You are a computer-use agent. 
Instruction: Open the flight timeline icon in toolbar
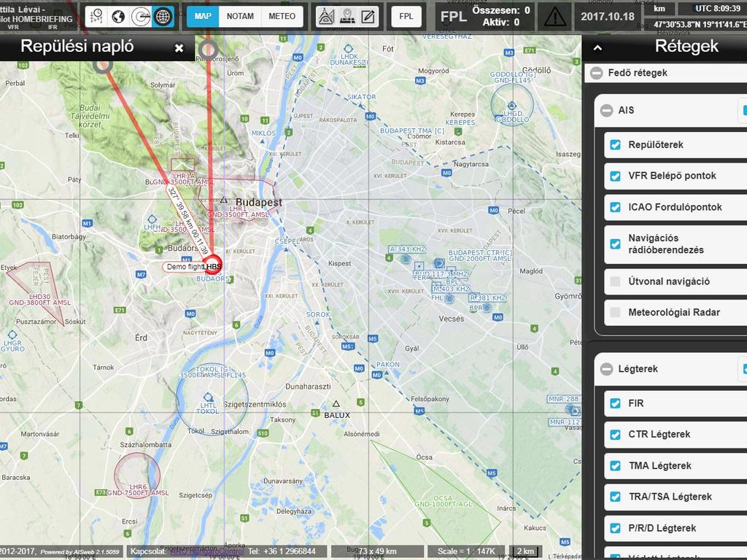click(x=96, y=16)
